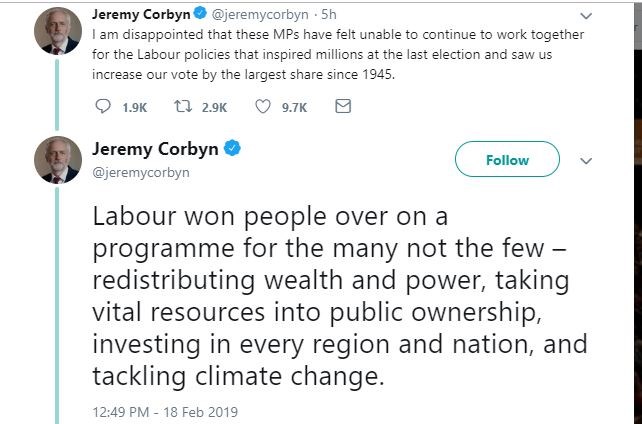Follow Jeremy Corbyn
Viewport: 642px width, 424px height.
click(507, 160)
